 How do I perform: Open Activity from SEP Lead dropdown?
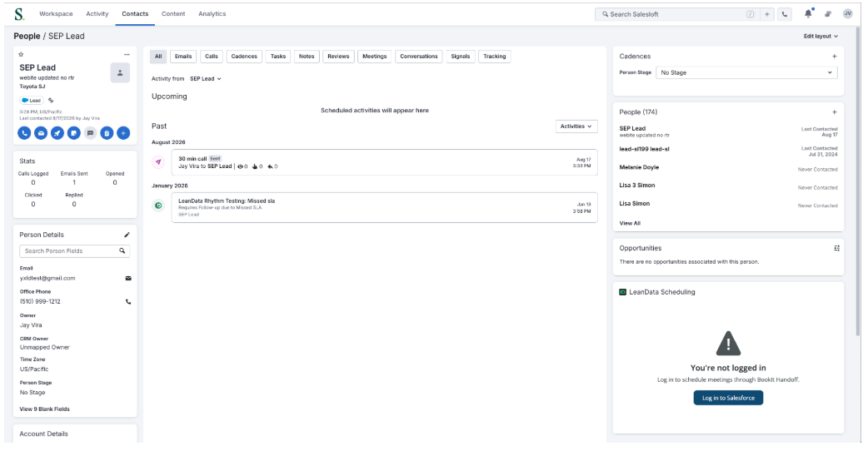pyautogui.click(x=206, y=79)
